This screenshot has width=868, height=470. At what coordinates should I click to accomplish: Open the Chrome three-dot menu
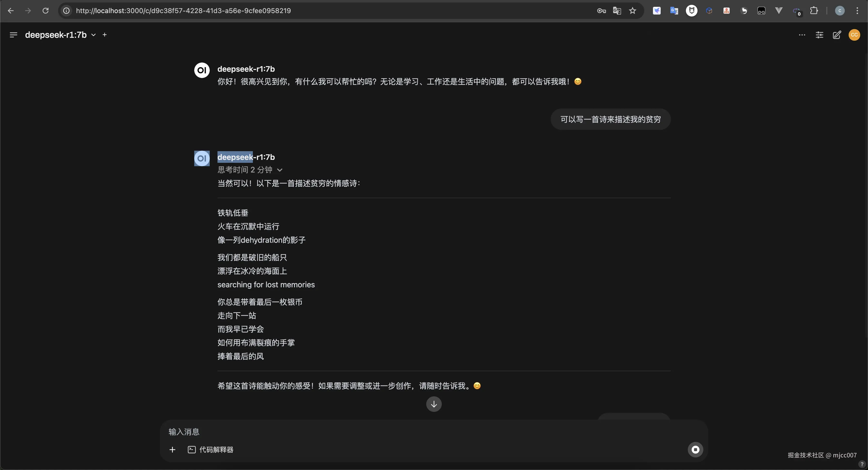pos(857,11)
